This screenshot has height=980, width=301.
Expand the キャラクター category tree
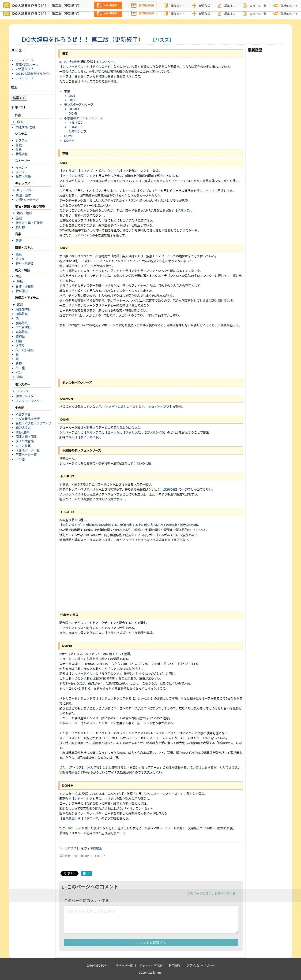click(13, 190)
